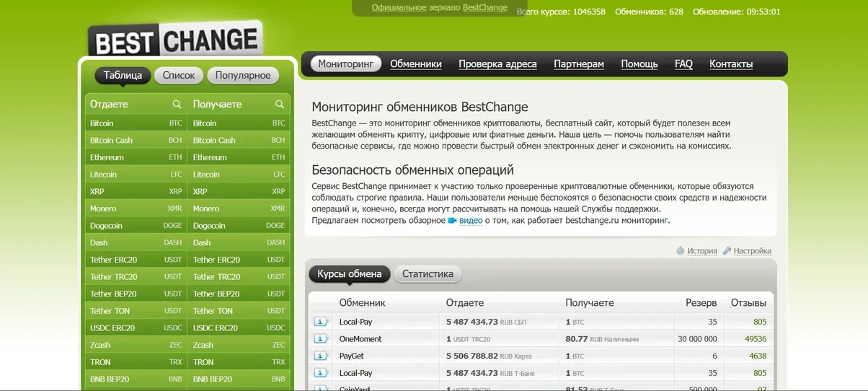
Task: Select Monero in Отдаете column
Action: pos(136,208)
